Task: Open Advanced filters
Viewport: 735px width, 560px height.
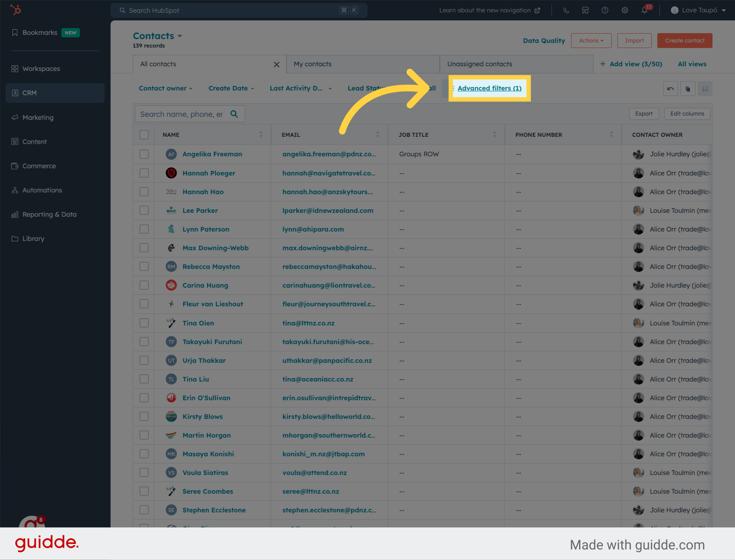Action: tap(489, 88)
